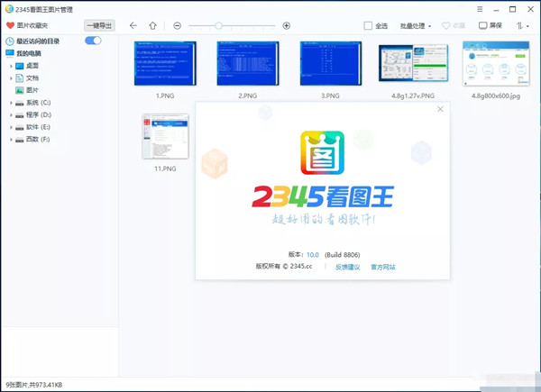Click the greyed 收藏 heart button
The image size is (541, 392).
point(454,25)
